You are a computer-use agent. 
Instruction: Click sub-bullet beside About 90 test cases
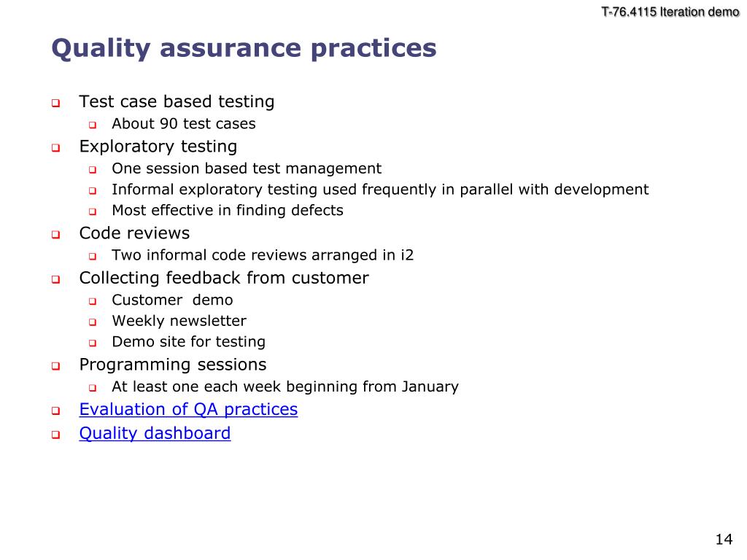click(x=93, y=125)
